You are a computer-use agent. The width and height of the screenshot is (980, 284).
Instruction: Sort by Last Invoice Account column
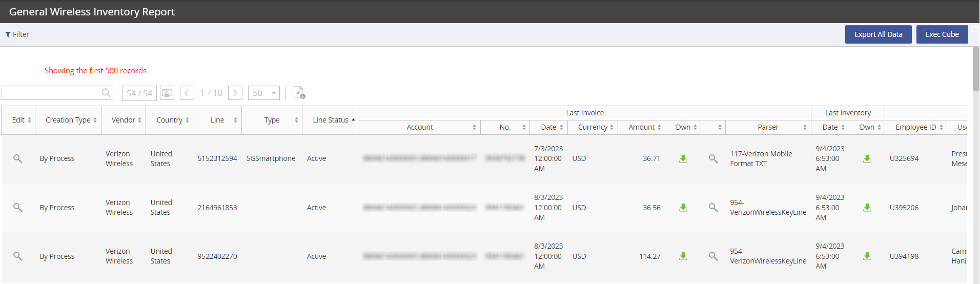(x=420, y=127)
